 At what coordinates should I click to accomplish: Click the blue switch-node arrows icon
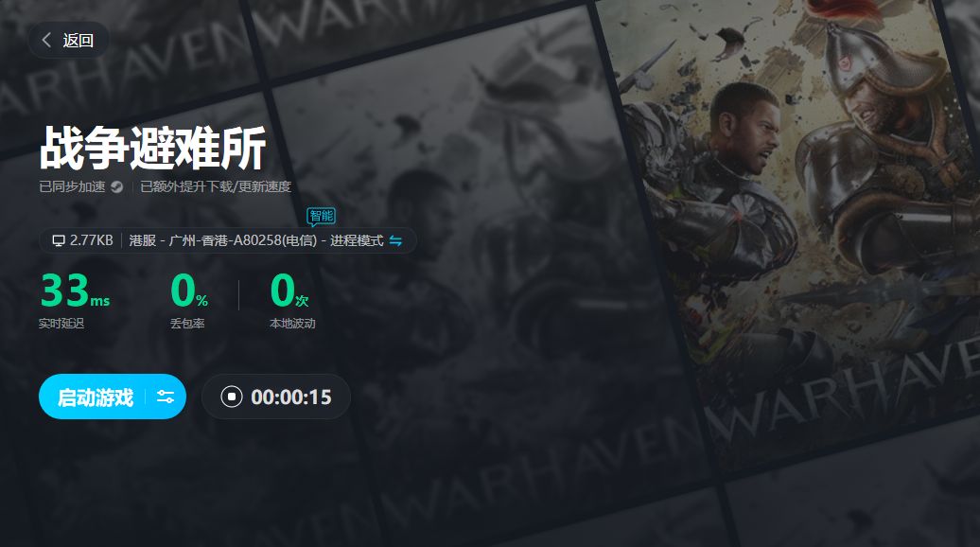395,240
